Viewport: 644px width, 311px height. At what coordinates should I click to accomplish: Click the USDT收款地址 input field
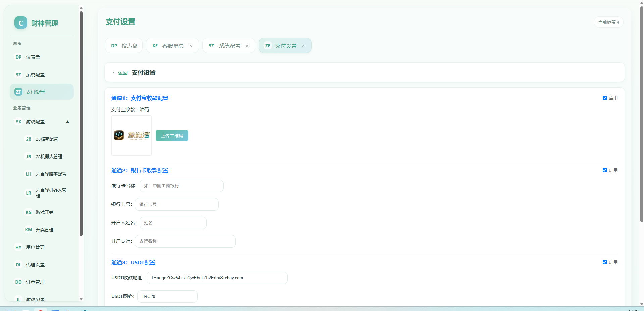pyautogui.click(x=217, y=278)
